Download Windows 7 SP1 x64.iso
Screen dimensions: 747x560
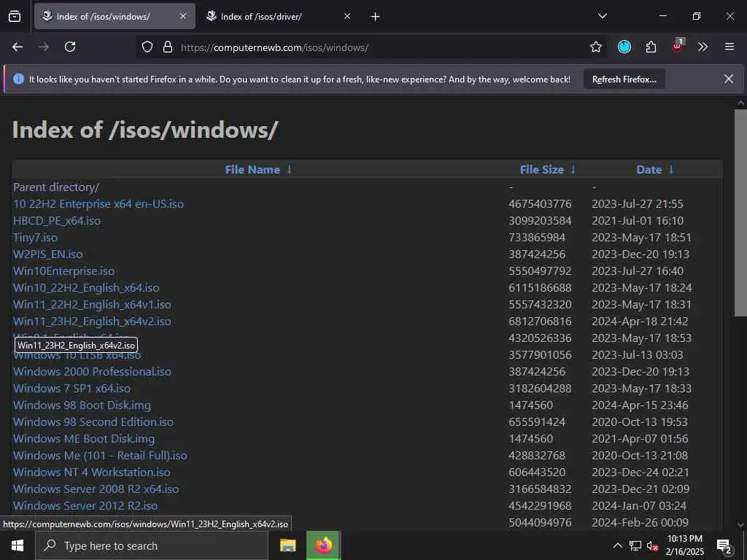pyautogui.click(x=71, y=388)
